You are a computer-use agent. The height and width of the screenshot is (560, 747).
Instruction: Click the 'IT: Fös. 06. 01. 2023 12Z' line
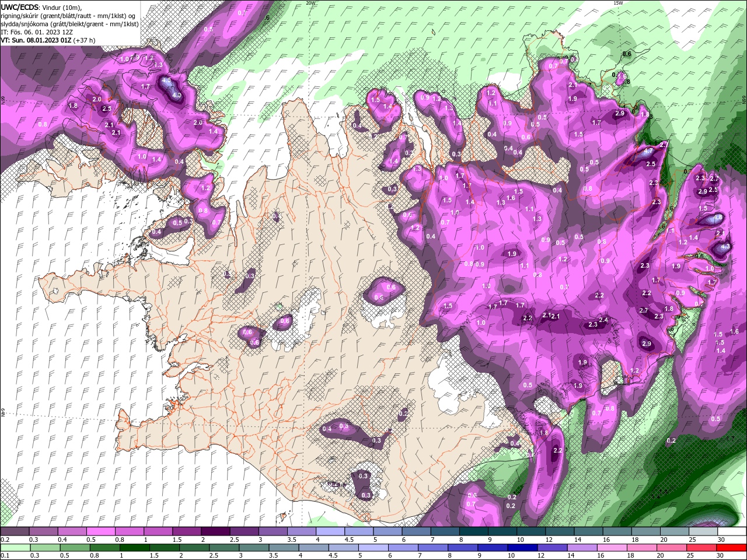pos(38,32)
